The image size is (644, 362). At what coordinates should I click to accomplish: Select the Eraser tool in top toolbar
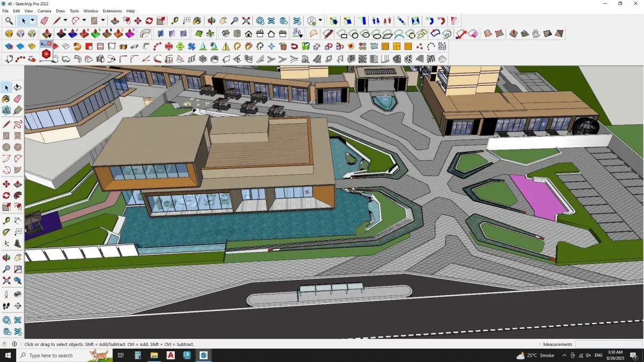[x=45, y=21]
